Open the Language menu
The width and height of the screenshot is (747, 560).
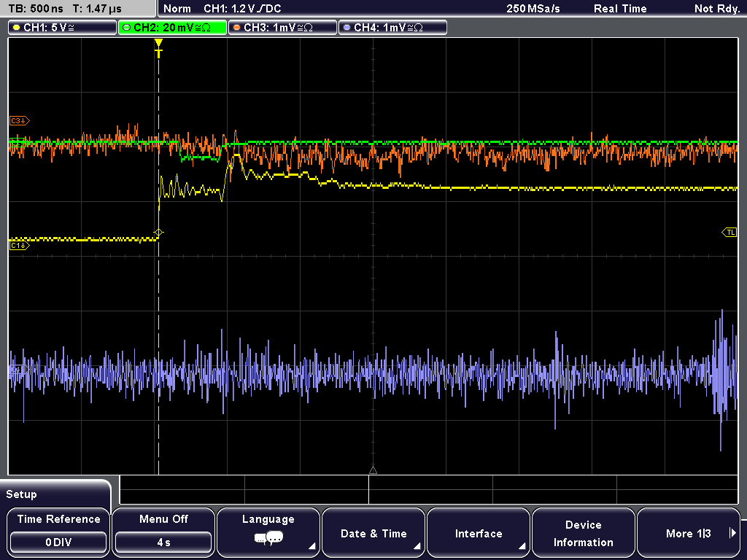[268, 532]
